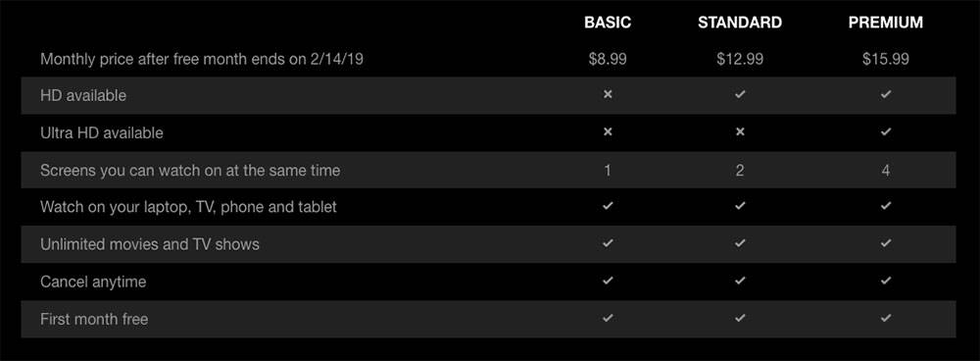The width and height of the screenshot is (980, 361).
Task: Click the $15.99 Premium price
Action: point(886,60)
